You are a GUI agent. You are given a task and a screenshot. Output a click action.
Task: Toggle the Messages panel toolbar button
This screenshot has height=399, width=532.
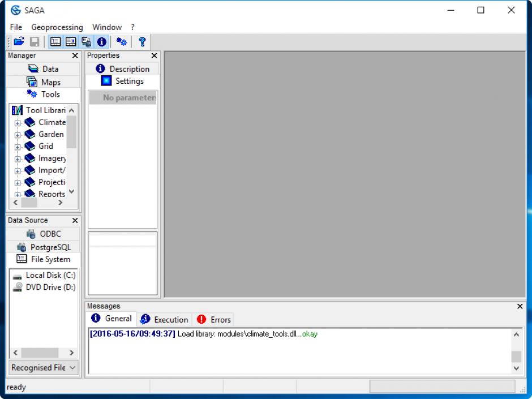(101, 42)
